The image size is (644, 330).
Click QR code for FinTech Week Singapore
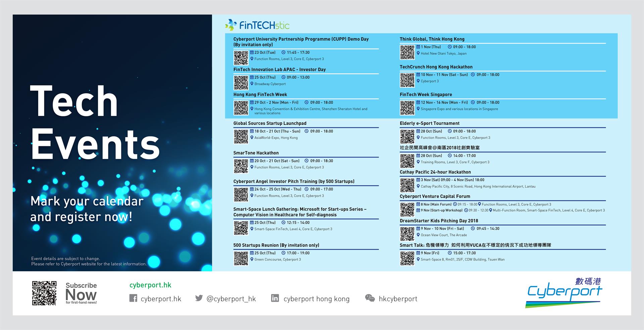pos(407,108)
